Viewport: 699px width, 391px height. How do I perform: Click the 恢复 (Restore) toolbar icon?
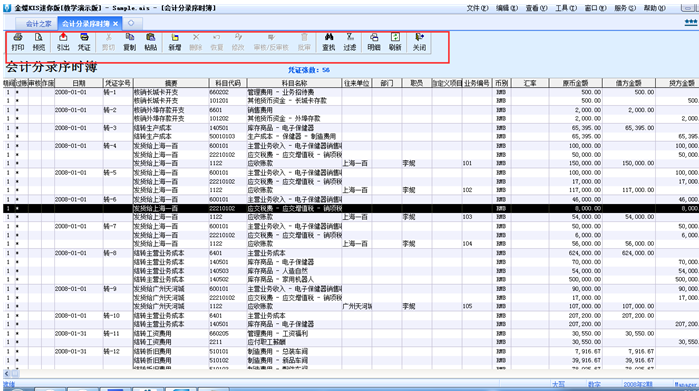217,42
